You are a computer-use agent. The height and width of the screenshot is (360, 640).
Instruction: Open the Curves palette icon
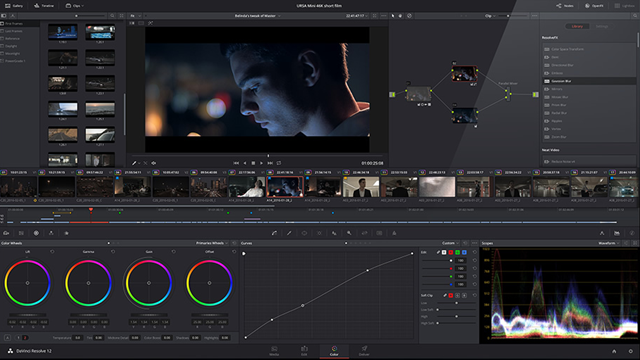[x=274, y=233]
